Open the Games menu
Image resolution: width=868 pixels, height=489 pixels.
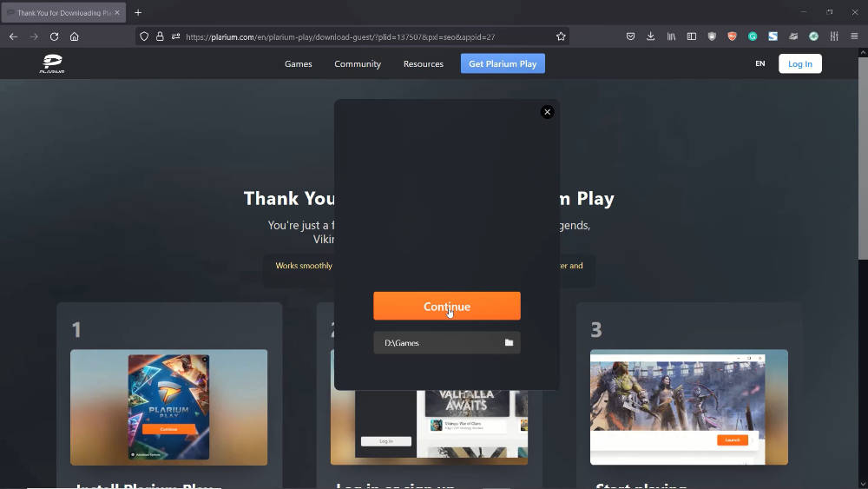tap(299, 63)
